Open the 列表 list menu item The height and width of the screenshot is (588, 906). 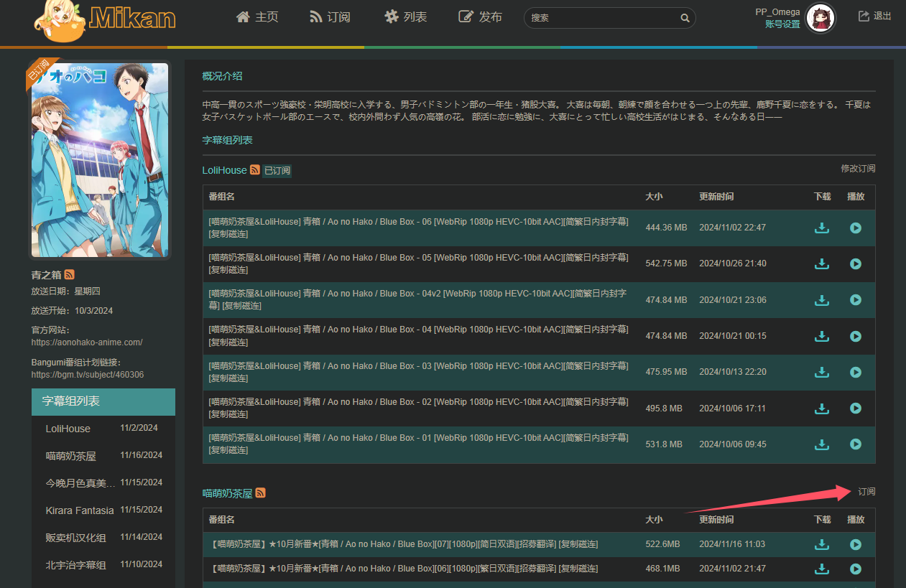tap(405, 17)
